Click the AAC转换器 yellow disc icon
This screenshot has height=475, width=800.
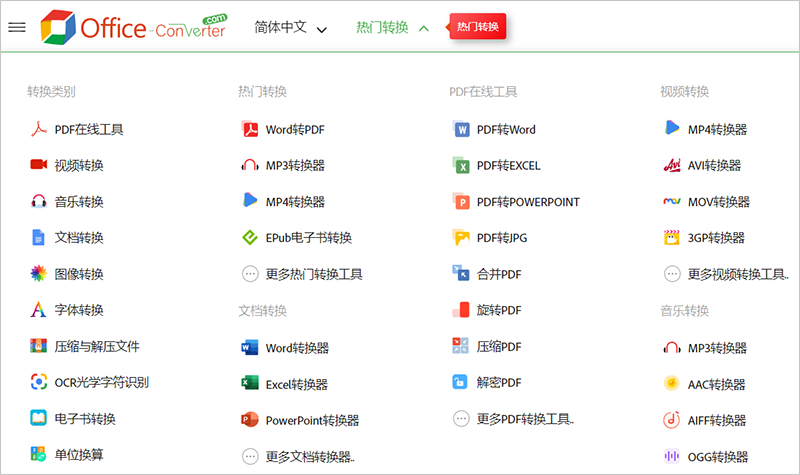(671, 383)
